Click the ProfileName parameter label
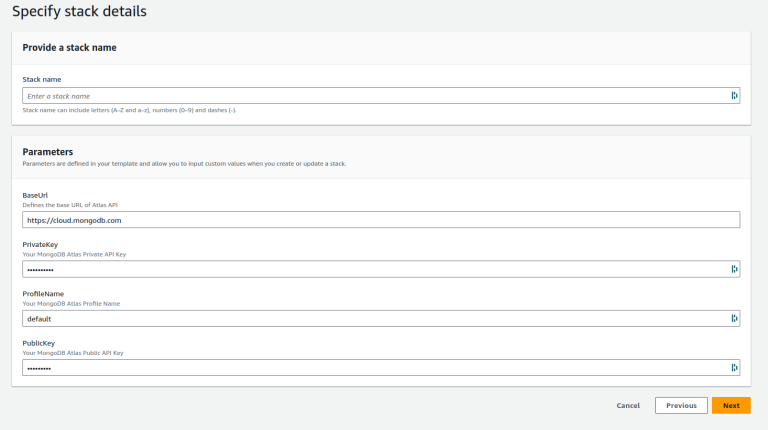The width and height of the screenshot is (768, 430). pyautogui.click(x=43, y=293)
